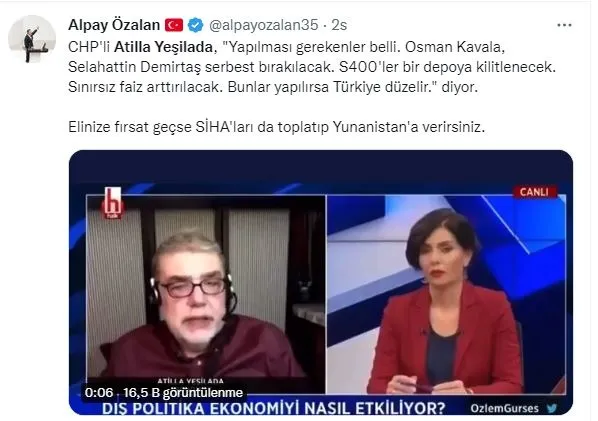Open the @alpayozalan35 handle link
This screenshot has width=598, height=421.
coord(264,25)
